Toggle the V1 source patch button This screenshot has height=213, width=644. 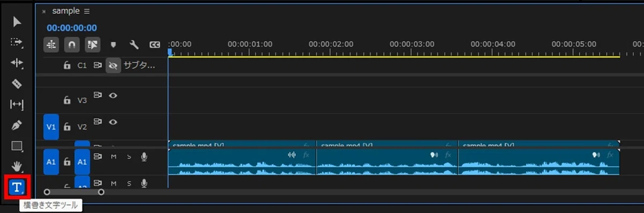click(x=51, y=127)
